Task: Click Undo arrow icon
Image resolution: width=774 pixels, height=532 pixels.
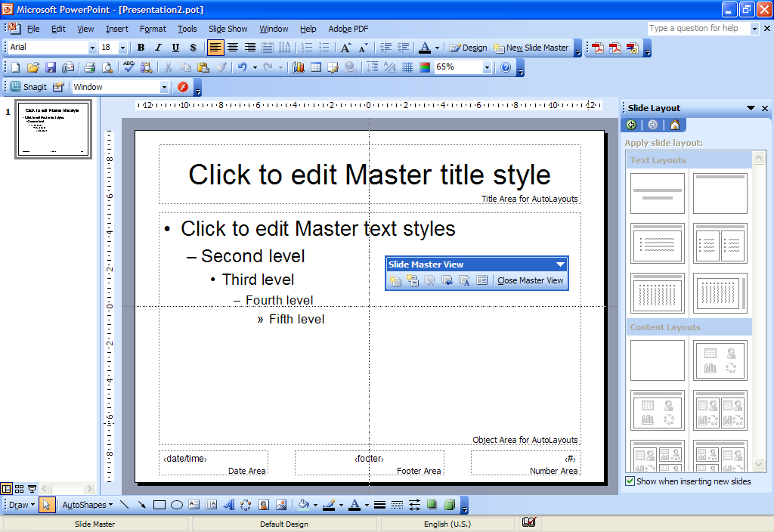Action: tap(242, 67)
